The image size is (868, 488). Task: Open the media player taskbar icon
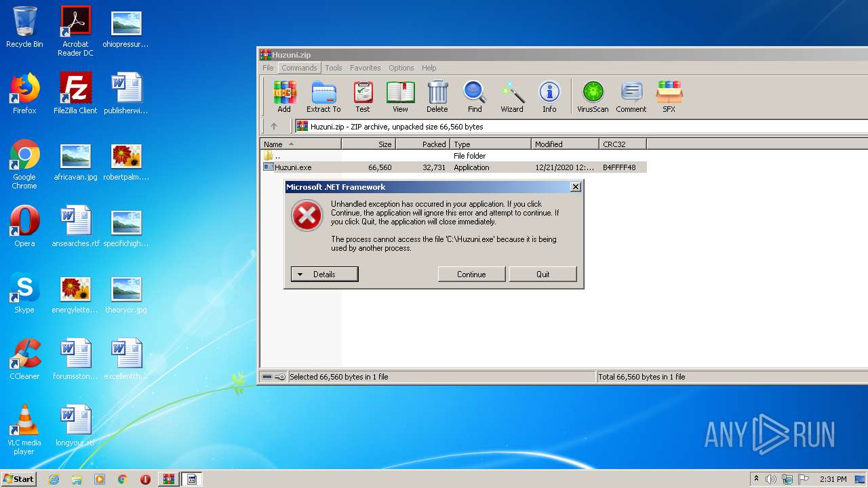click(x=100, y=479)
